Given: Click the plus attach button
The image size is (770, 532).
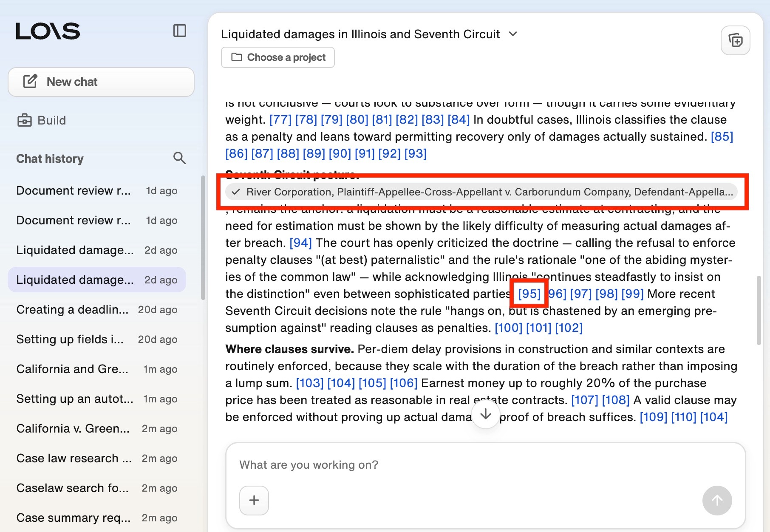Looking at the screenshot, I should [254, 501].
